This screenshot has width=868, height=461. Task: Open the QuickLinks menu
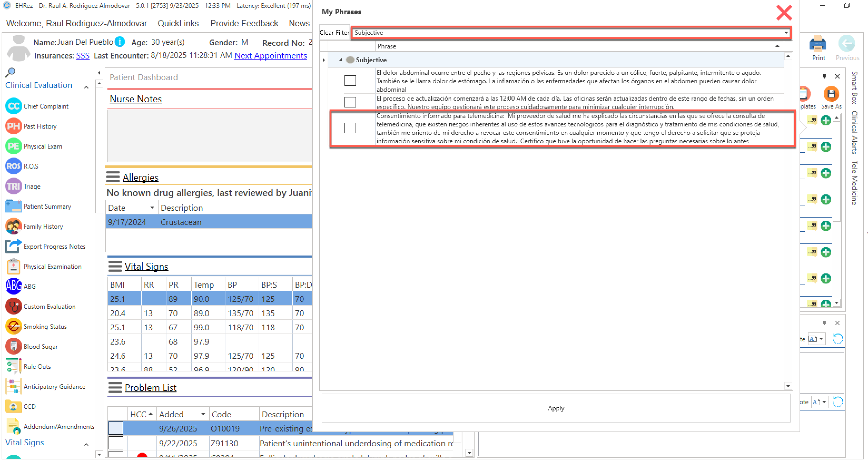(x=178, y=23)
